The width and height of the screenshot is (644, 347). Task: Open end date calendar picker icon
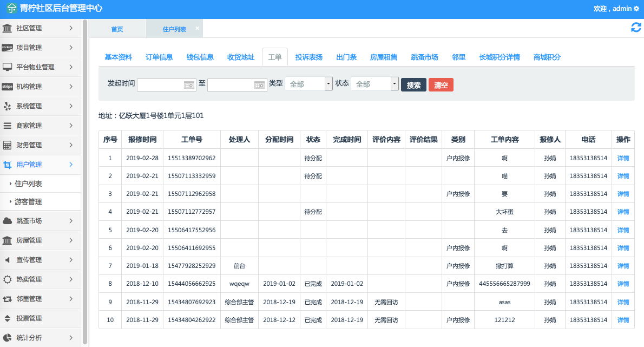point(260,85)
